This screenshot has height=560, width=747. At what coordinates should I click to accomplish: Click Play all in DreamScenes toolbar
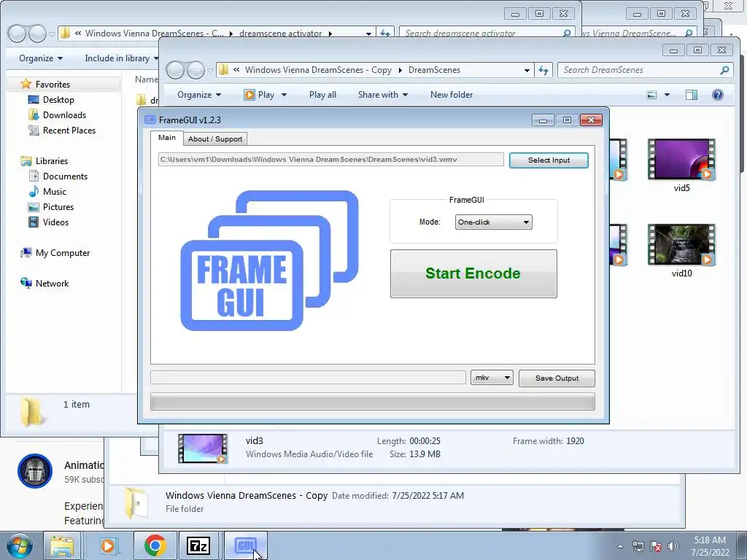322,95
